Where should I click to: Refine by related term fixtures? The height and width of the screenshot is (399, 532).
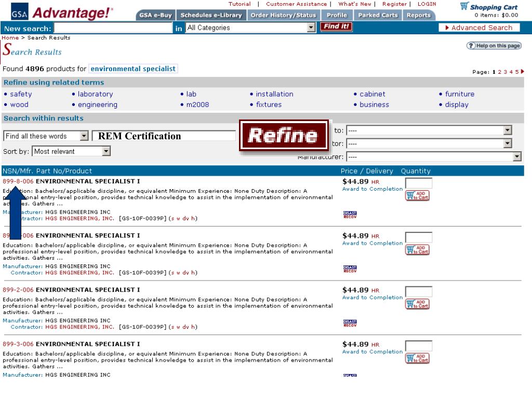(x=269, y=104)
